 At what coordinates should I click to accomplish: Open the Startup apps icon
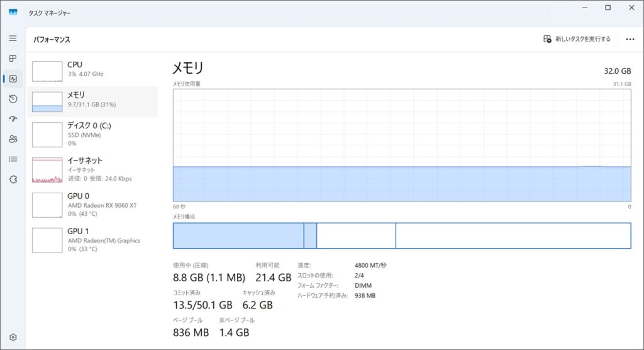13,119
